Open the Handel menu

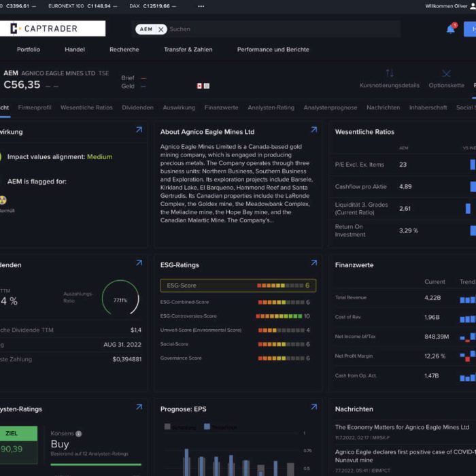75,50
